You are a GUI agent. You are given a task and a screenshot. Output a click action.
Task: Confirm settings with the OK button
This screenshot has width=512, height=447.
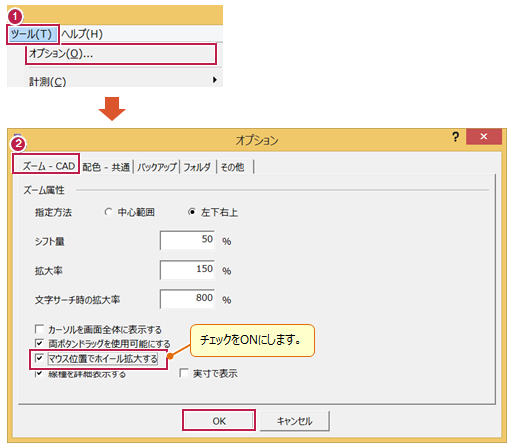coord(219,421)
